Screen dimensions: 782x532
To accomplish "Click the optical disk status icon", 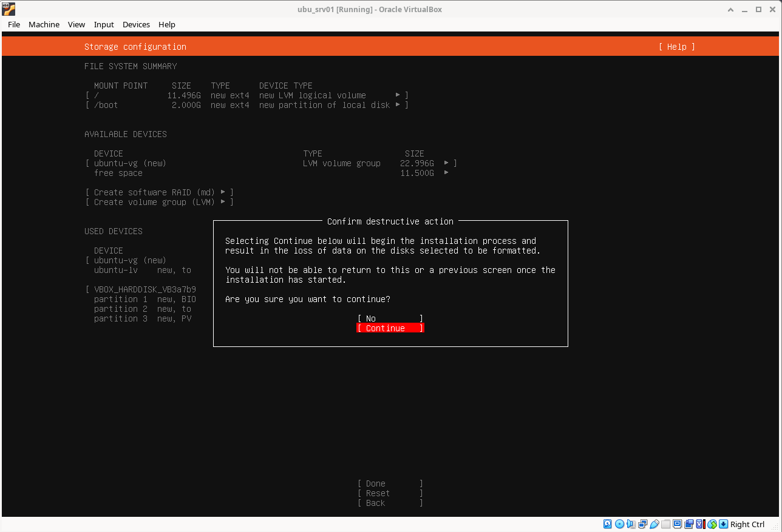I will 619,524.
